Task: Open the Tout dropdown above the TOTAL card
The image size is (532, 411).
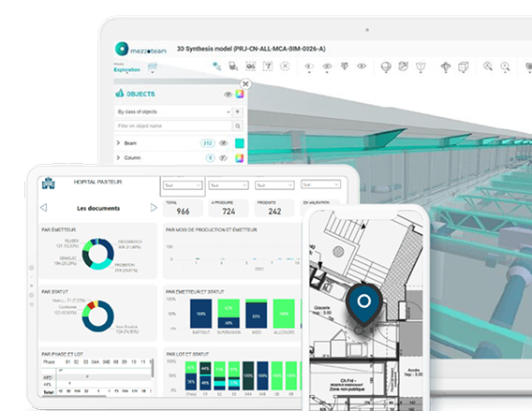Action: pos(183,185)
